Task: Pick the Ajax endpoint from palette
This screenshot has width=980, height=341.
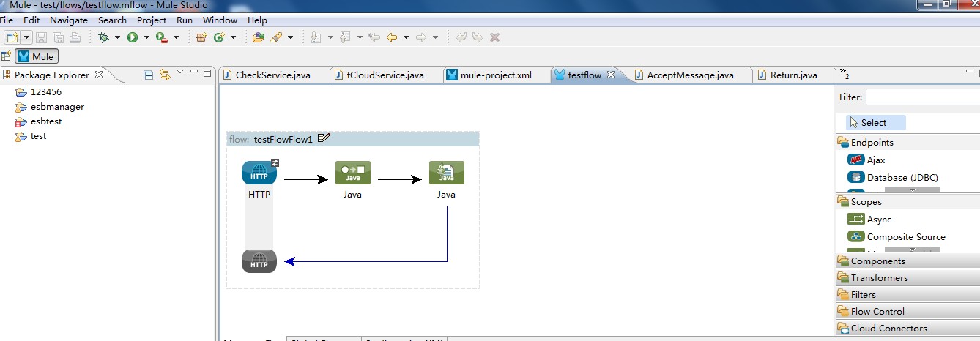Action: coord(867,160)
